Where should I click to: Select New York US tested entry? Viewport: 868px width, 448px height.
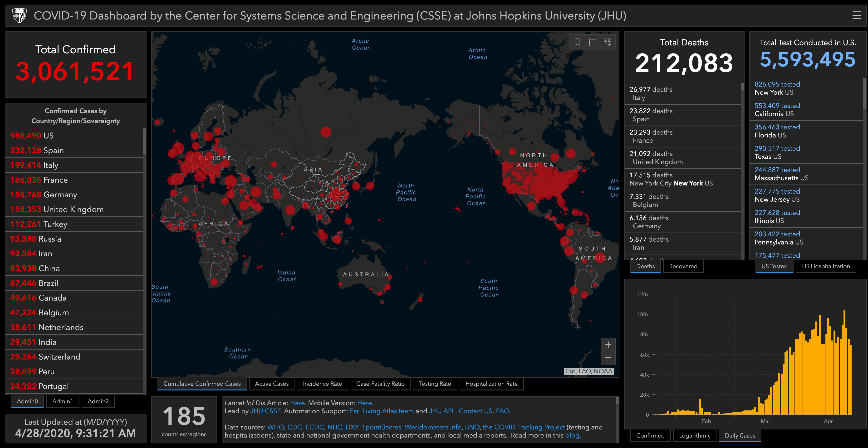coord(806,88)
